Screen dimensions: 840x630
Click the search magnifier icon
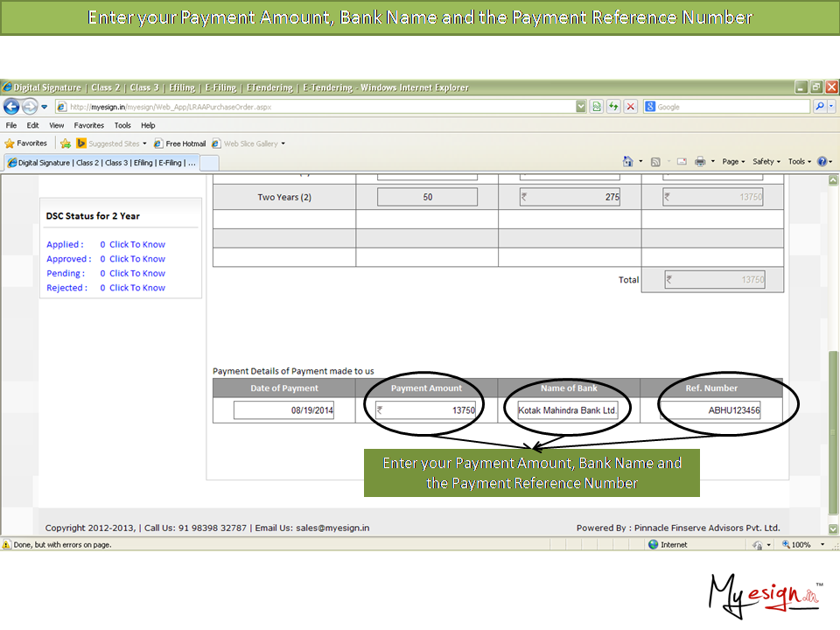[820, 107]
